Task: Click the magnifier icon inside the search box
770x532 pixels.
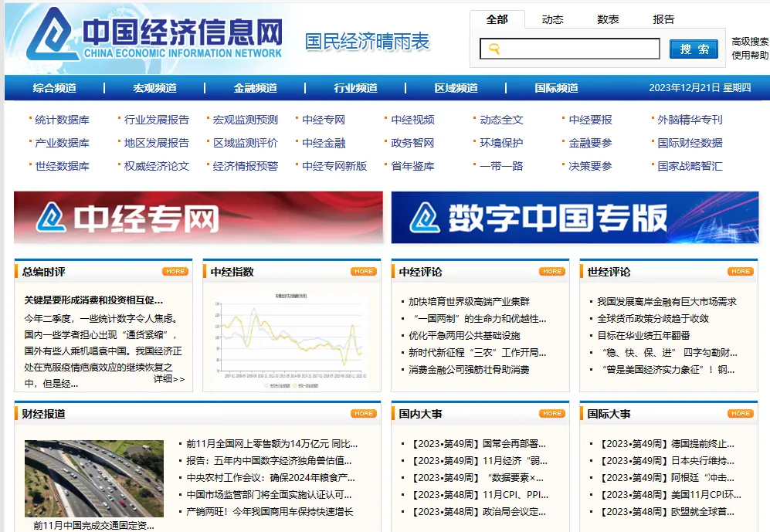Action: [494, 49]
